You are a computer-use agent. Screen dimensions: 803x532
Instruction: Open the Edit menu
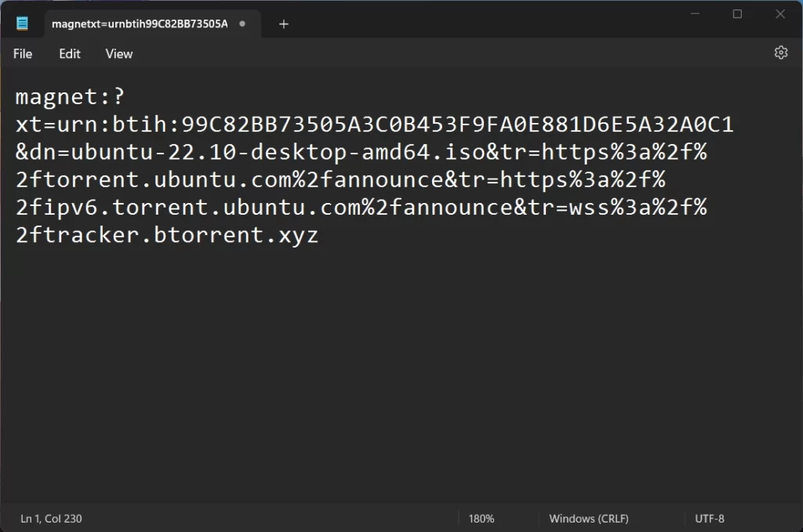point(70,54)
